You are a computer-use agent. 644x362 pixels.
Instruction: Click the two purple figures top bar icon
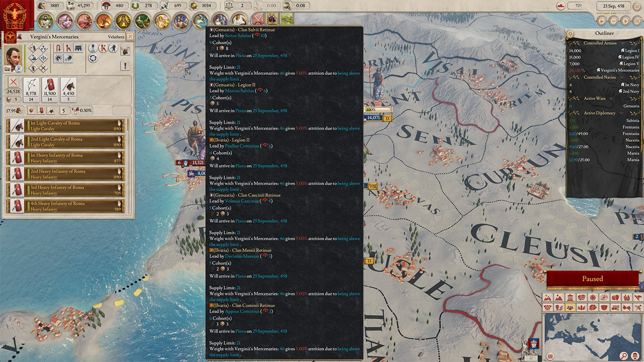pyautogui.click(x=272, y=19)
